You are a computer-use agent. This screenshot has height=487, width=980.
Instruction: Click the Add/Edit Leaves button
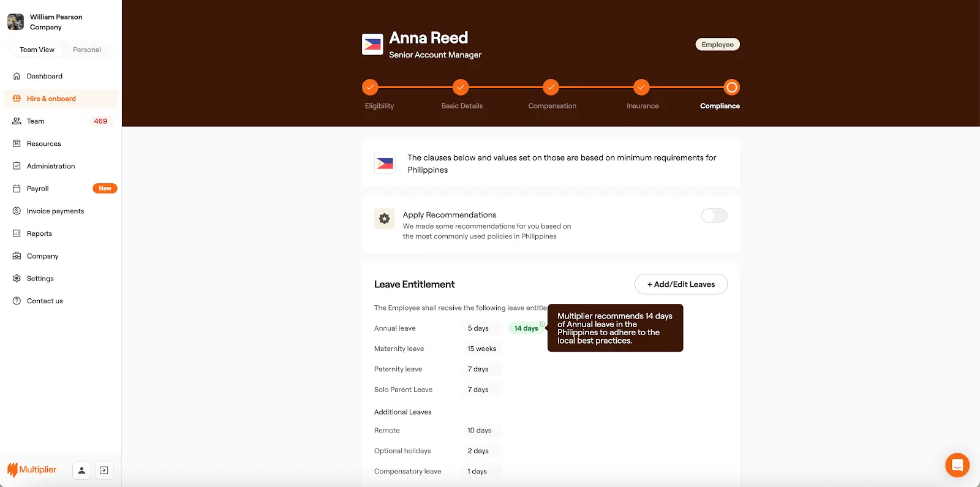point(681,284)
